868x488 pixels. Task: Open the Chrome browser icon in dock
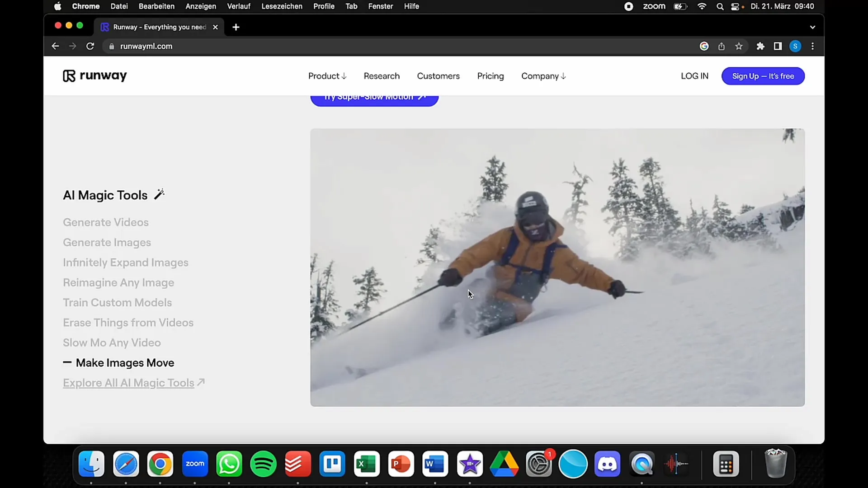coord(160,464)
